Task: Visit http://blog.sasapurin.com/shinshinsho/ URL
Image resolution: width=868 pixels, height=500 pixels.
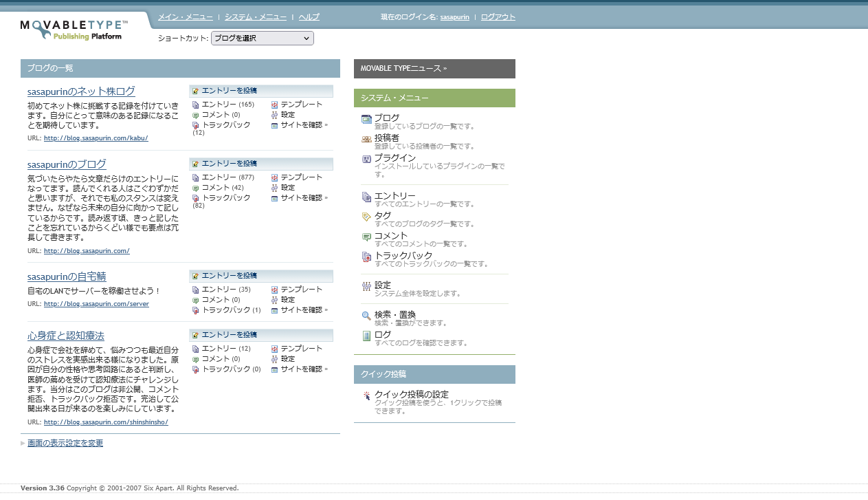Action: coord(106,422)
